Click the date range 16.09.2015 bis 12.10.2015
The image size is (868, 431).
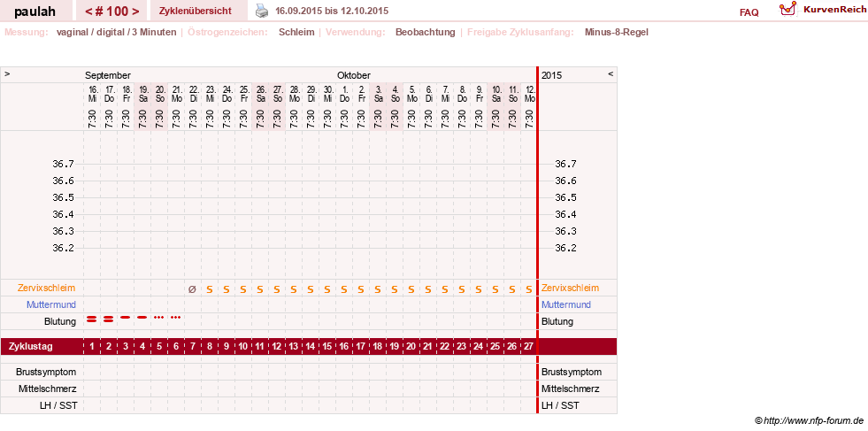(332, 12)
